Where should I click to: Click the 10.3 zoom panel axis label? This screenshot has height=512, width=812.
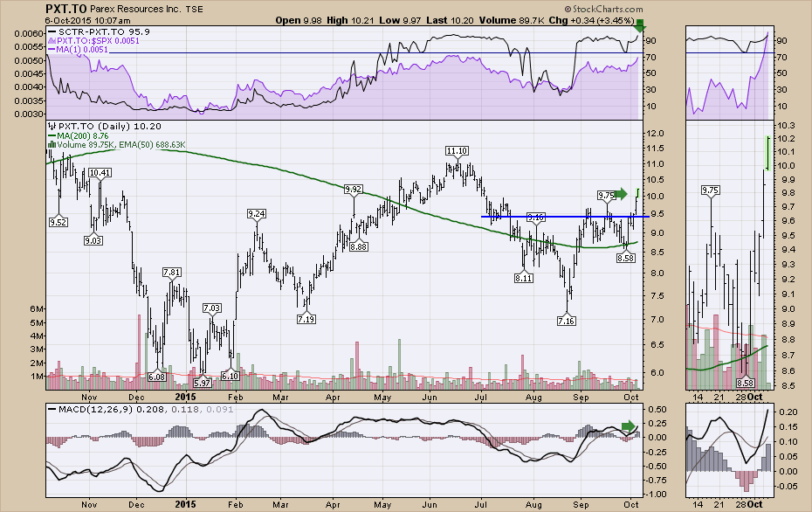pos(786,126)
